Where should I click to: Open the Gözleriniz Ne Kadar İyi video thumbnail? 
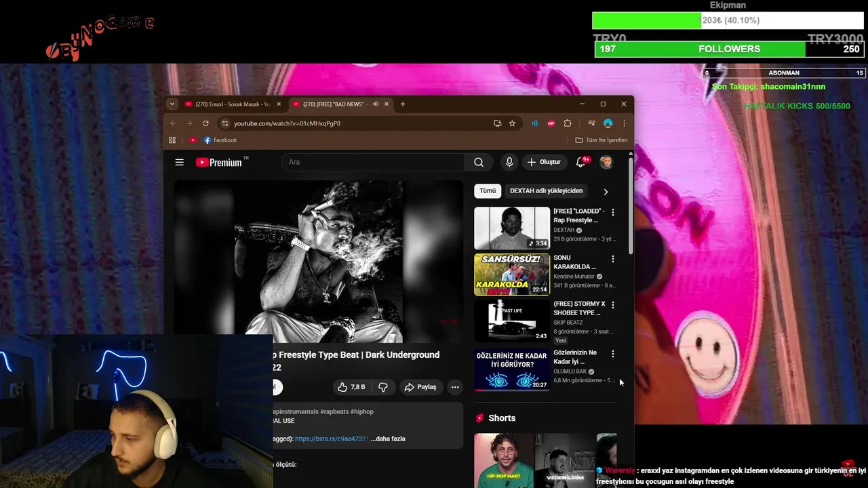pos(512,370)
